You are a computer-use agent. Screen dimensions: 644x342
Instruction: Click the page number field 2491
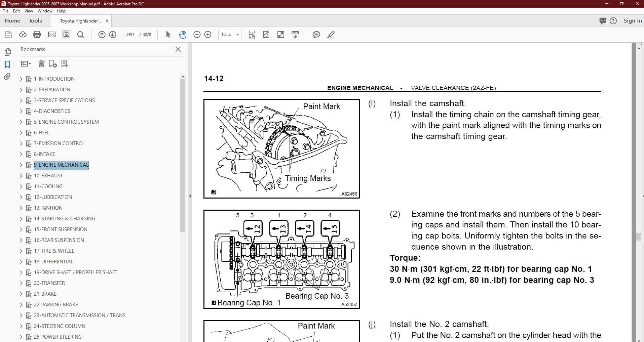click(x=130, y=35)
